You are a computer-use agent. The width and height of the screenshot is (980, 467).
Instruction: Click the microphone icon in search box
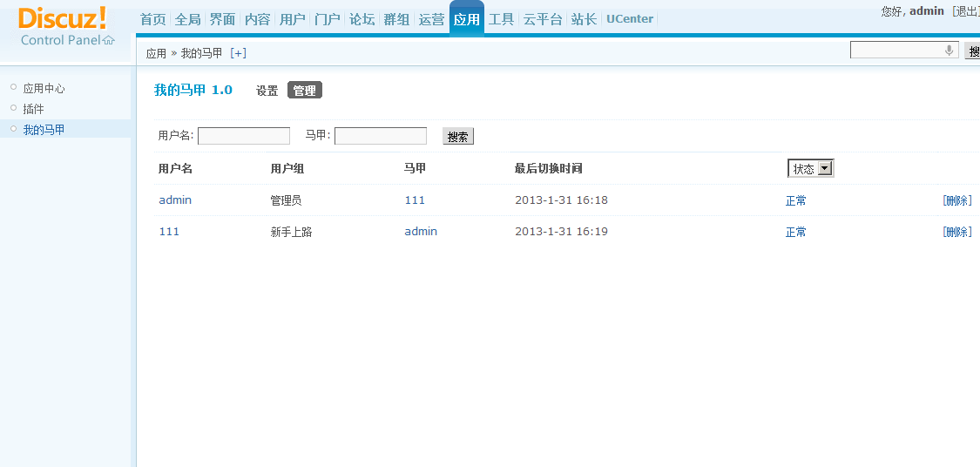[x=949, y=51]
